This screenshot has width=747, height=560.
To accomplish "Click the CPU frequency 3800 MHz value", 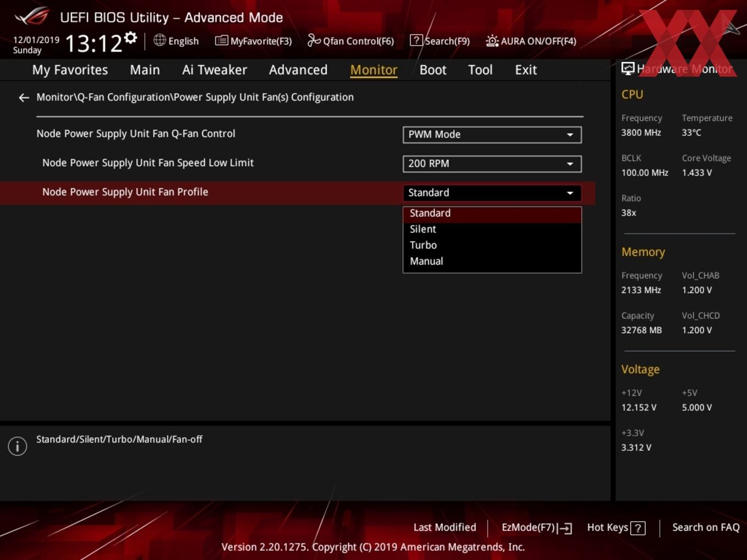I will pos(641,132).
